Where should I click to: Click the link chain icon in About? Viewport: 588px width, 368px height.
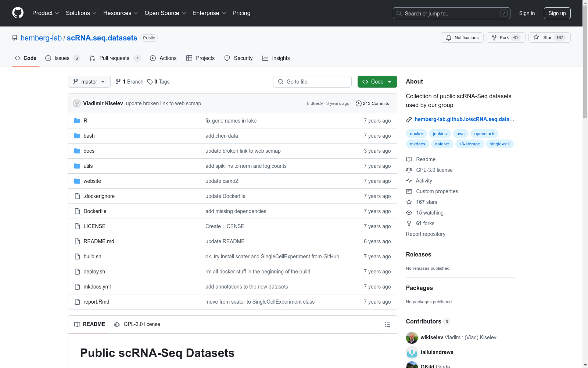[409, 119]
